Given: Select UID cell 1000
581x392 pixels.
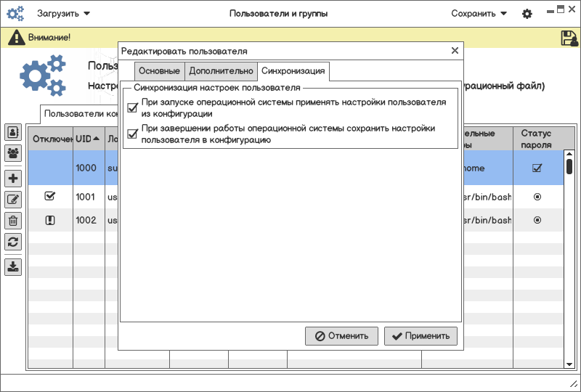Looking at the screenshot, I should pos(89,168).
